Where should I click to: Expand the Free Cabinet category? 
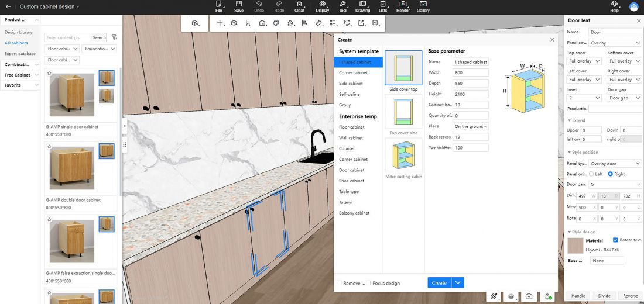(x=20, y=75)
